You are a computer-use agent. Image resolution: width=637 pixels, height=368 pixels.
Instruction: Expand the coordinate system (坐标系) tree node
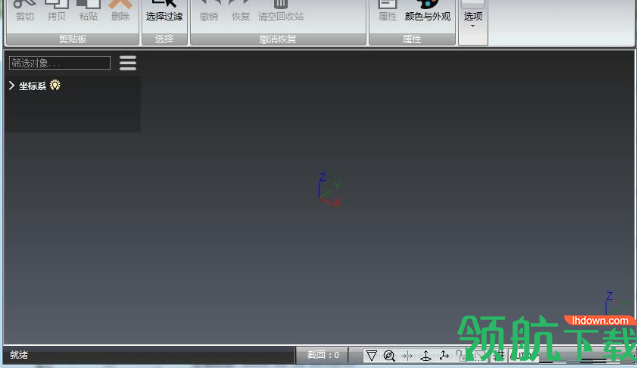[x=11, y=86]
